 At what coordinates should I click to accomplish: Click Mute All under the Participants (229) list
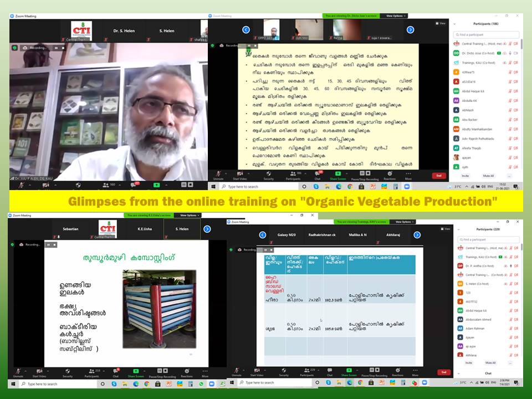pyautogui.click(x=490, y=362)
